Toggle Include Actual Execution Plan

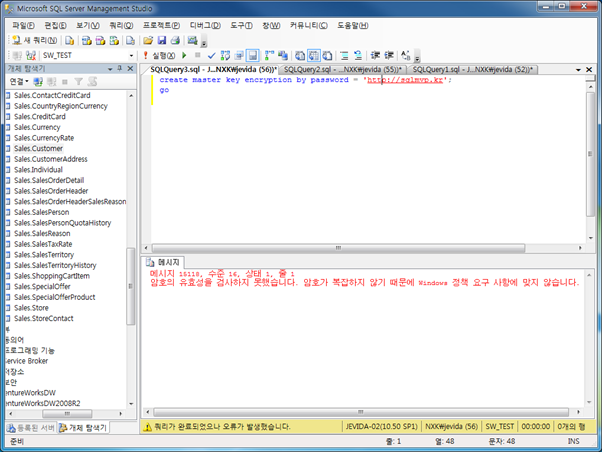270,56
